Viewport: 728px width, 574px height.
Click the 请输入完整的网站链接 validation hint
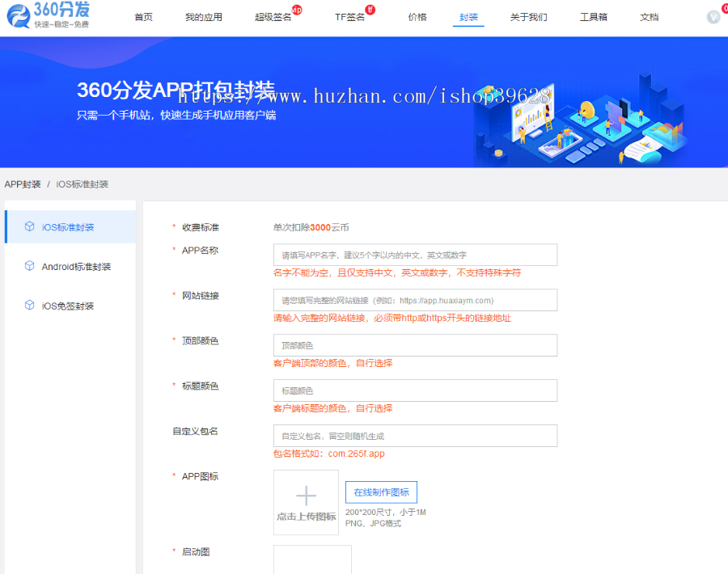[392, 318]
